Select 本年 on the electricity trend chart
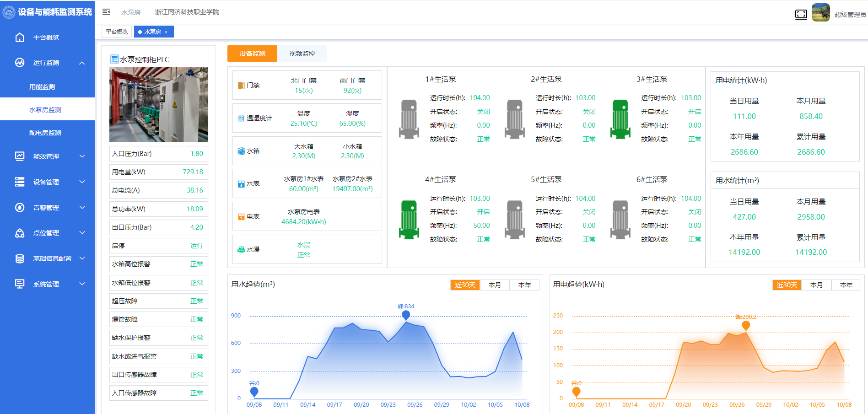This screenshot has width=868, height=414. [846, 285]
